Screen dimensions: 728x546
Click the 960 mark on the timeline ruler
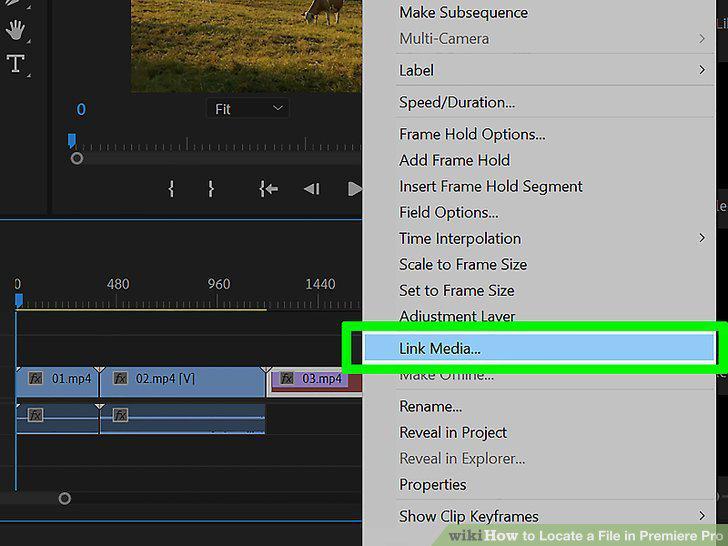[219, 284]
